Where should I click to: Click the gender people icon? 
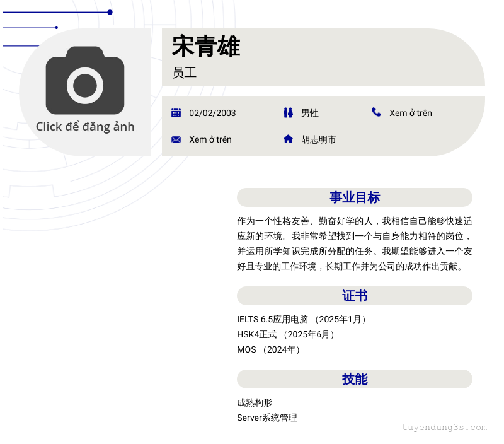pyautogui.click(x=288, y=113)
